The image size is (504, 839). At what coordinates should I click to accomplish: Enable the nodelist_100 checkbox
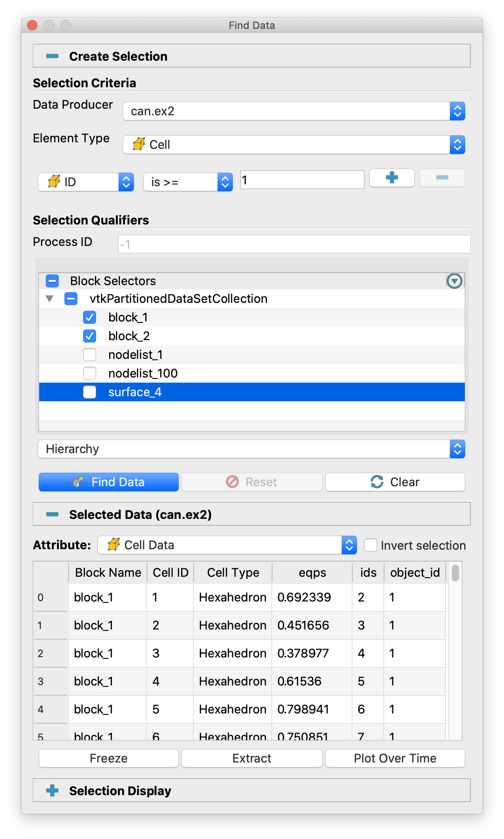[90, 373]
